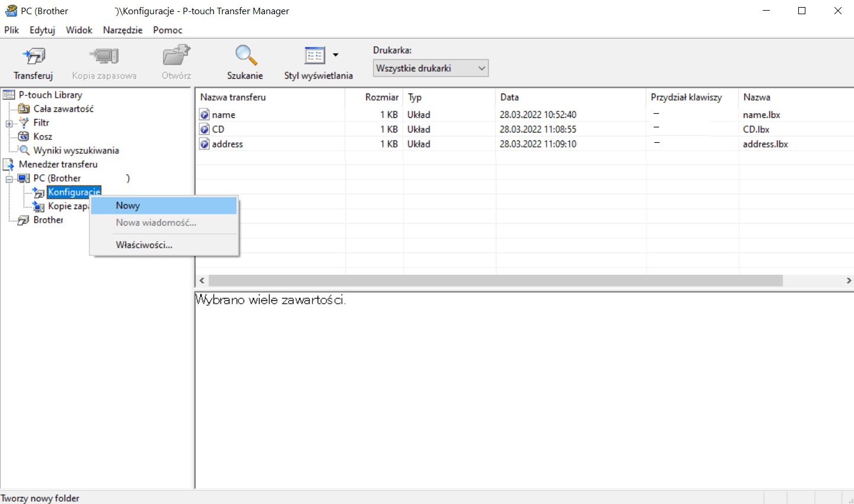Open the Drukarka printer dropdown
The width and height of the screenshot is (854, 504).
(x=430, y=68)
